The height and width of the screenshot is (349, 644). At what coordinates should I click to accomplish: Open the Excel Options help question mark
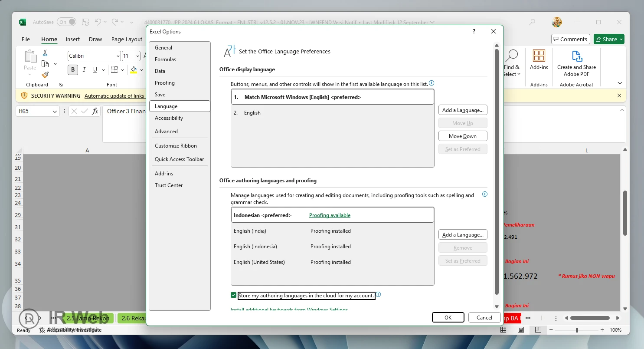point(474,31)
